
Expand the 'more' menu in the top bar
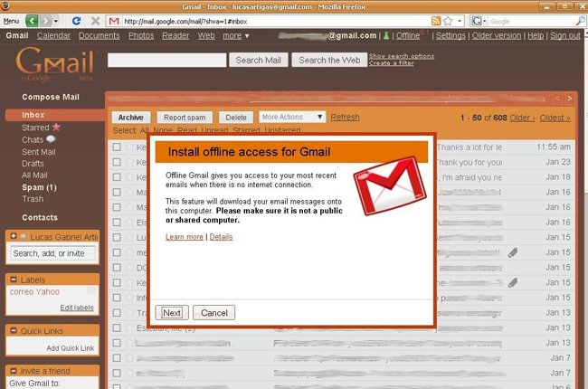coord(236,35)
